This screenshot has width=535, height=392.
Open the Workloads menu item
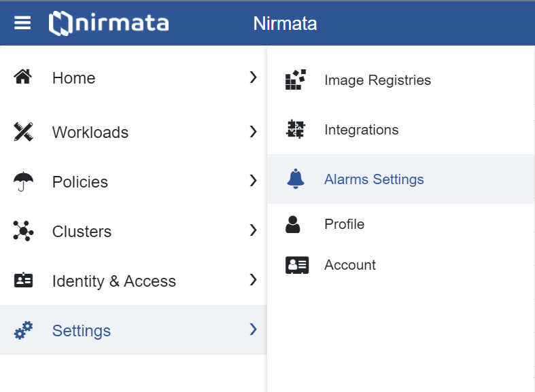(x=133, y=132)
